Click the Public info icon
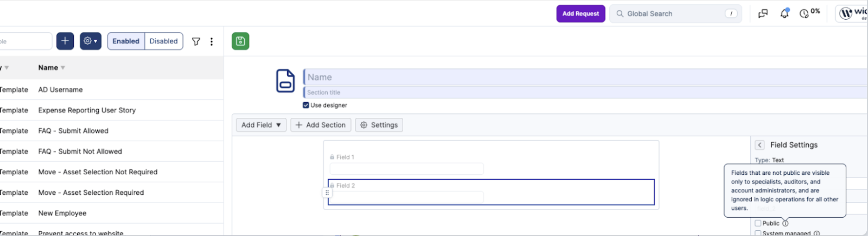This screenshot has height=236, width=868. click(x=785, y=224)
